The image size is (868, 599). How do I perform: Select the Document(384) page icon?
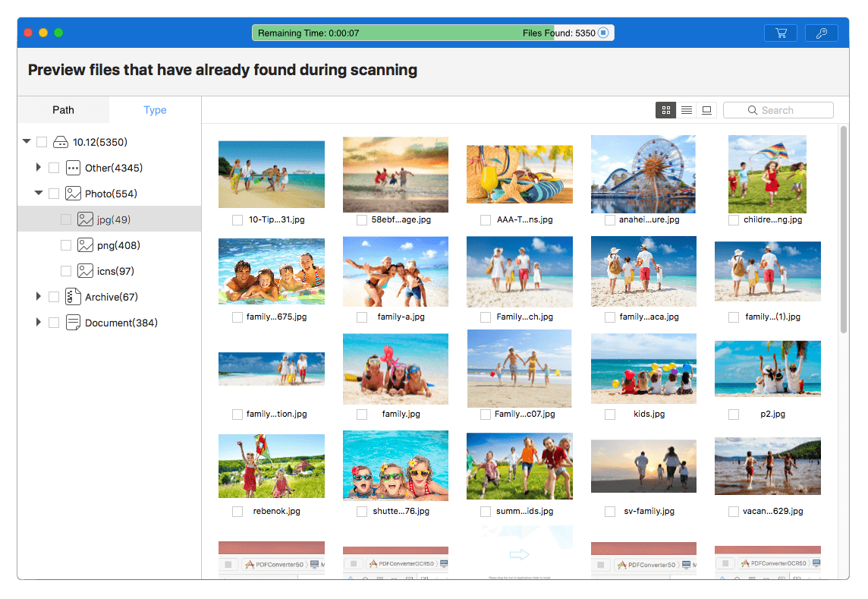point(73,323)
